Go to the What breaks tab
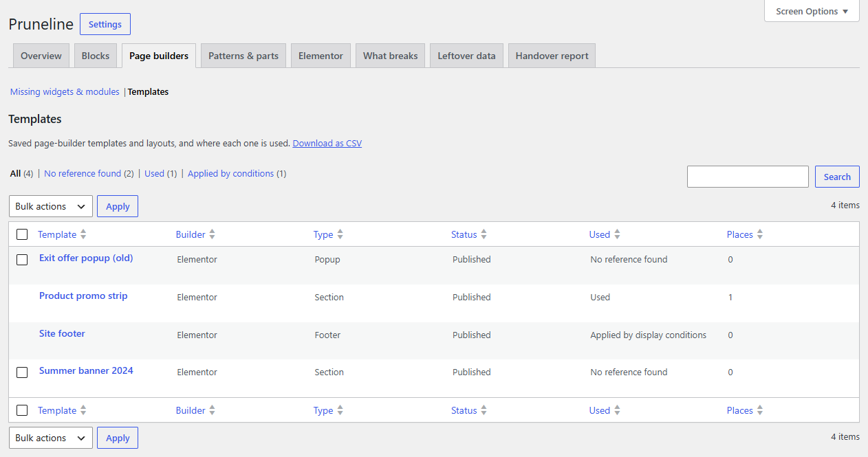868x457 pixels. (391, 56)
